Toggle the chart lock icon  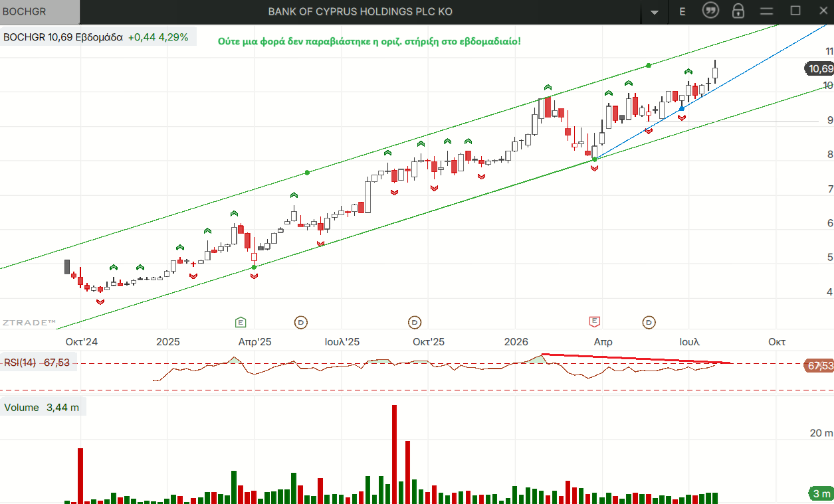coord(738,11)
